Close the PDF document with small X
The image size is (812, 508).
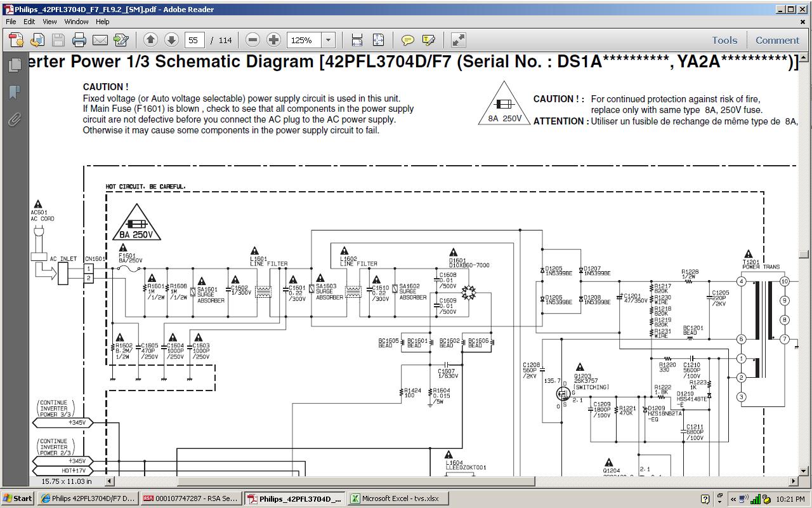click(804, 22)
